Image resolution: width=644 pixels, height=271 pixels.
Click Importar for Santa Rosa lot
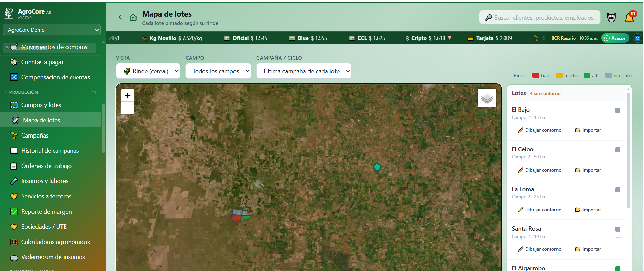(x=588, y=249)
